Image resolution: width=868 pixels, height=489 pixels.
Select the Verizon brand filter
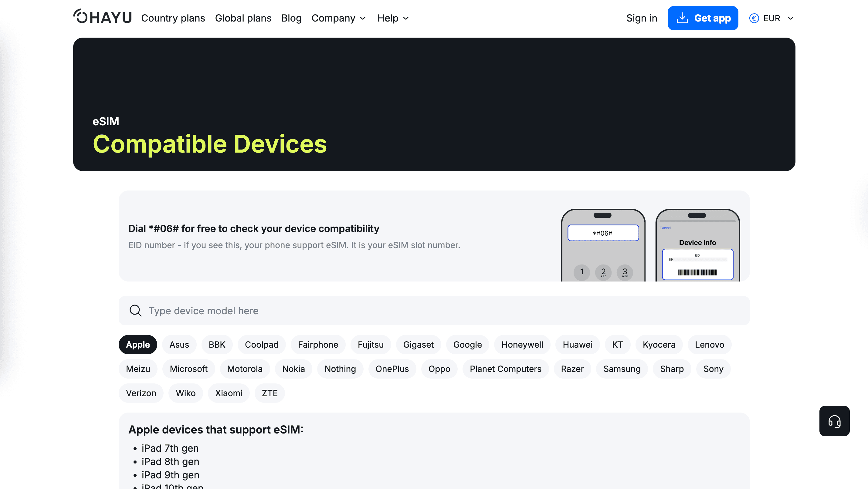coord(141,393)
